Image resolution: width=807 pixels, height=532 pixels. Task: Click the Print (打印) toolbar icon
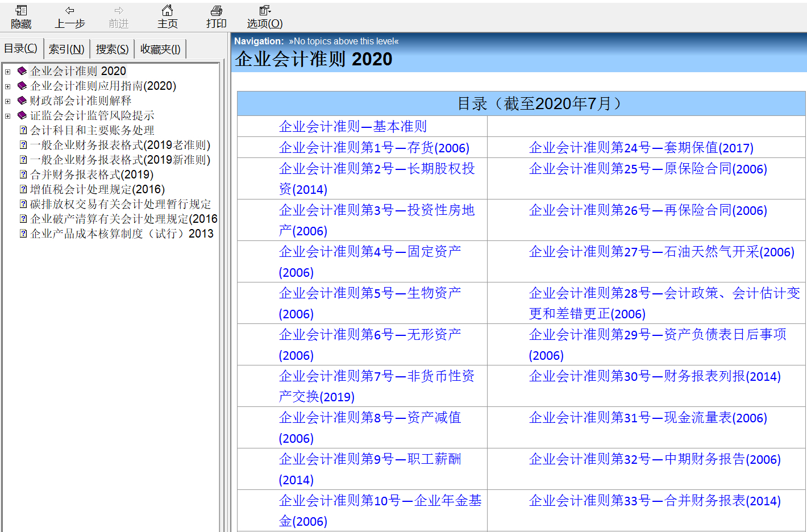click(x=216, y=11)
